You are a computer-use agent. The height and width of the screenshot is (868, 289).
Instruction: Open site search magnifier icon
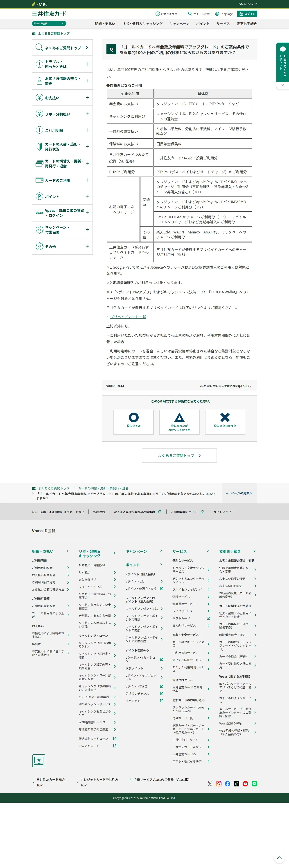190,14
